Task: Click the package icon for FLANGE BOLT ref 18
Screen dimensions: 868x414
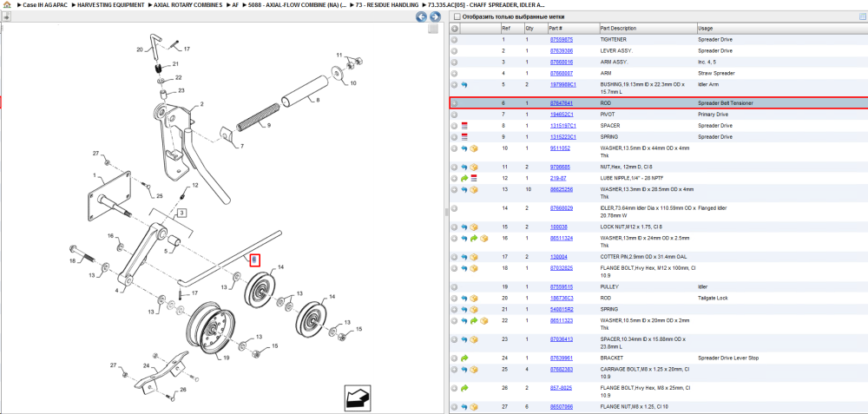Action: click(474, 268)
